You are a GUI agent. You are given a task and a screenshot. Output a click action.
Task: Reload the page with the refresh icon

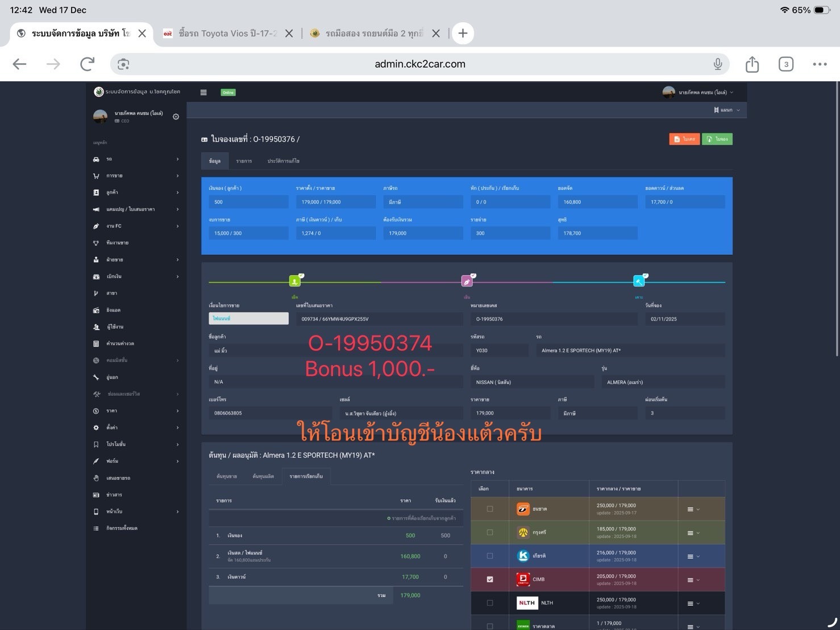pyautogui.click(x=87, y=64)
